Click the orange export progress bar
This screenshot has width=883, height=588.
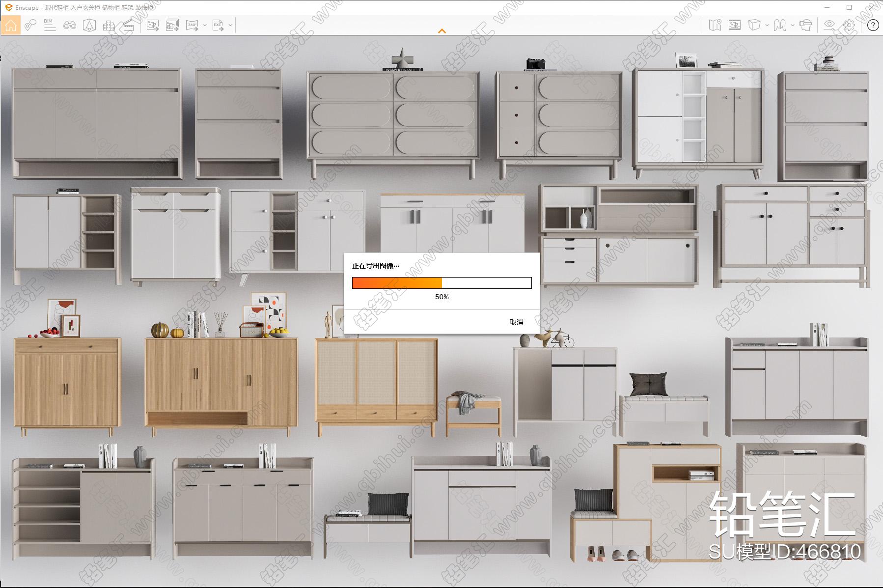(x=441, y=283)
